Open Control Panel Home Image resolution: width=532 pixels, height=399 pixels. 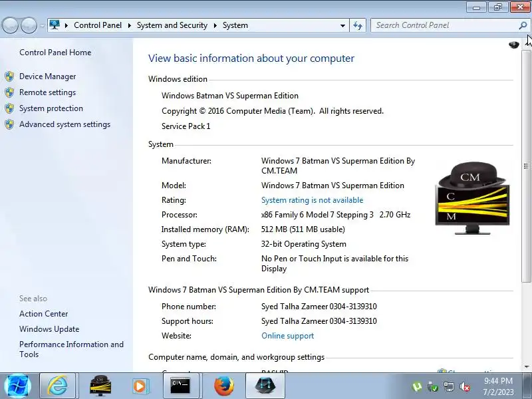[55, 53]
